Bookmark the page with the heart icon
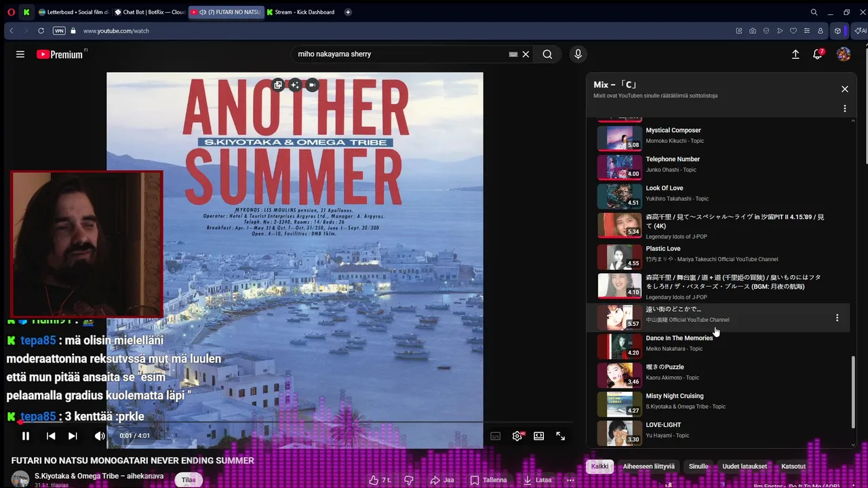Screen dimensions: 868x488 pos(793,30)
